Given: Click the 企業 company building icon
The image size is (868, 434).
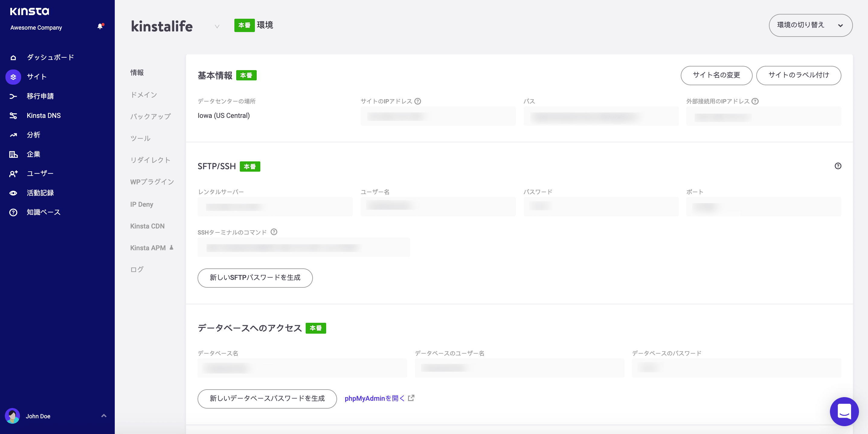Looking at the screenshot, I should point(13,154).
